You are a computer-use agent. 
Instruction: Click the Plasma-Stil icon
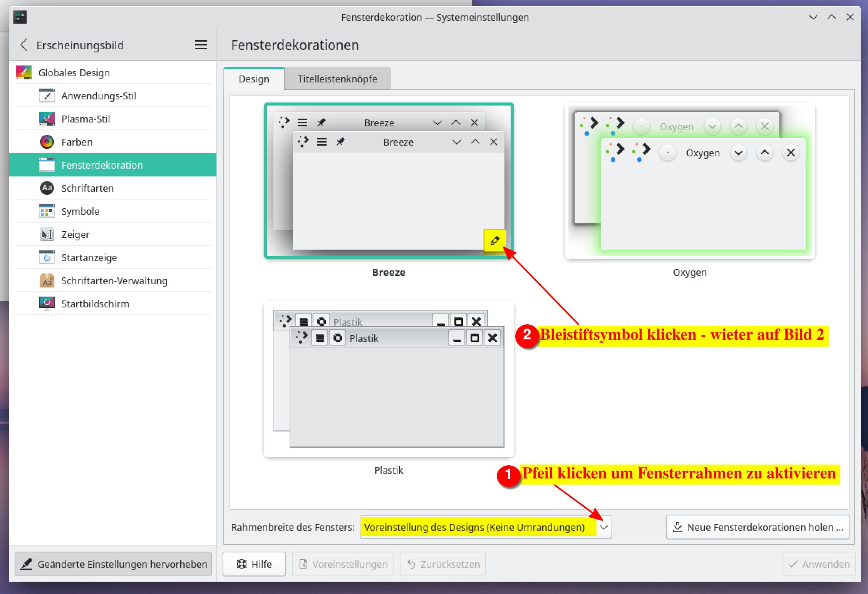47,119
